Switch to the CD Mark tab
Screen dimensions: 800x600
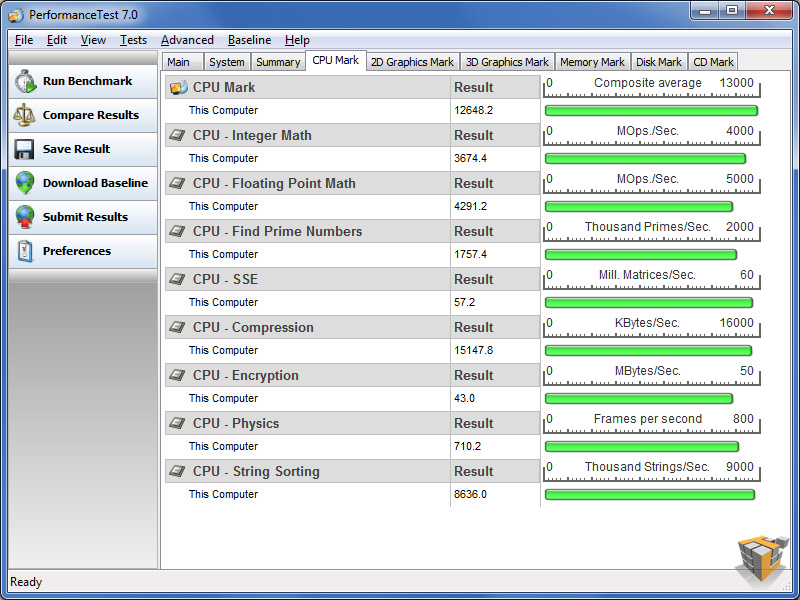[713, 62]
